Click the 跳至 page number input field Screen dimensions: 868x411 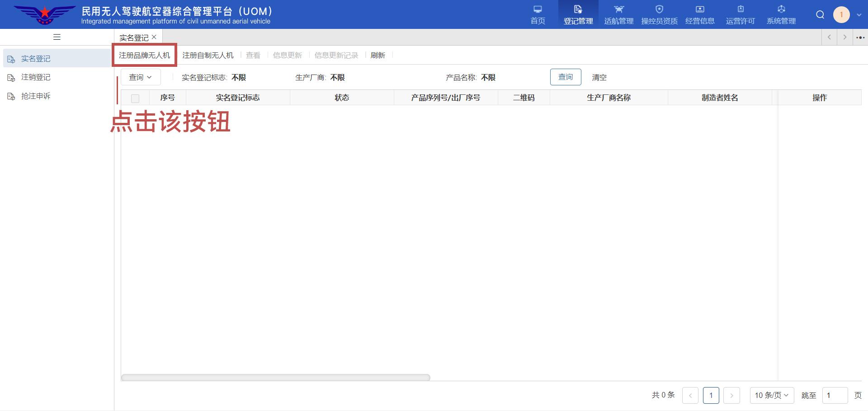pos(834,395)
